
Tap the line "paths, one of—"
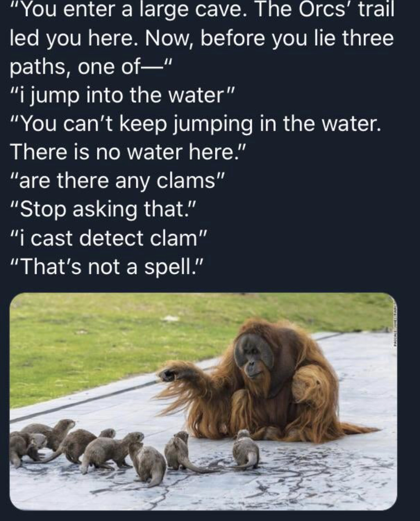point(91,67)
